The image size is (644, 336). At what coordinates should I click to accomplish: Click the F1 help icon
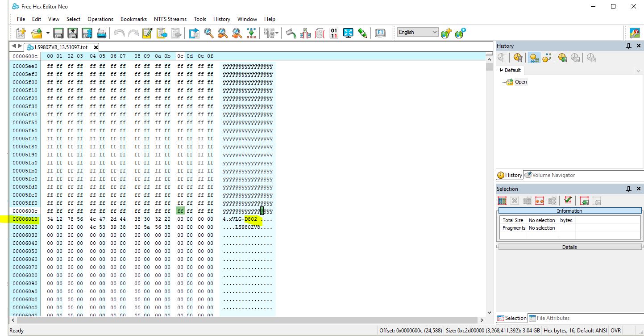coord(380,33)
